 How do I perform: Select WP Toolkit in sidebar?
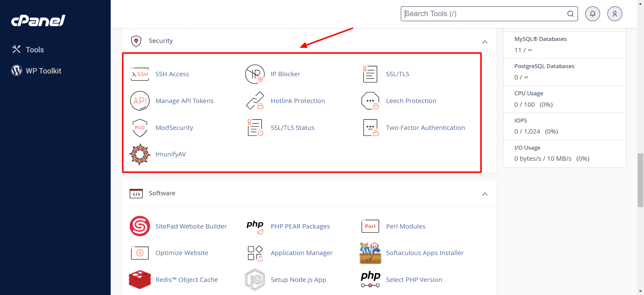[x=43, y=71]
